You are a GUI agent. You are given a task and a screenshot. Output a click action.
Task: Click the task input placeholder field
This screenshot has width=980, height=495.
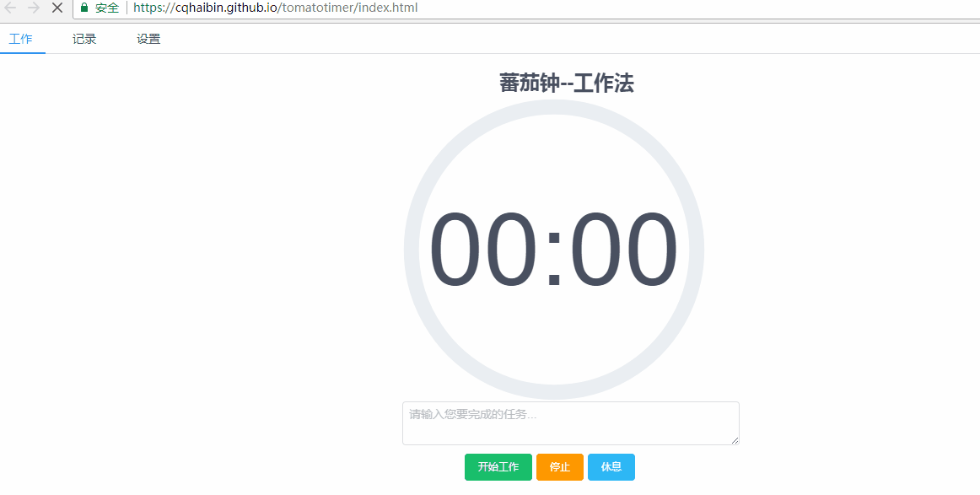click(570, 422)
